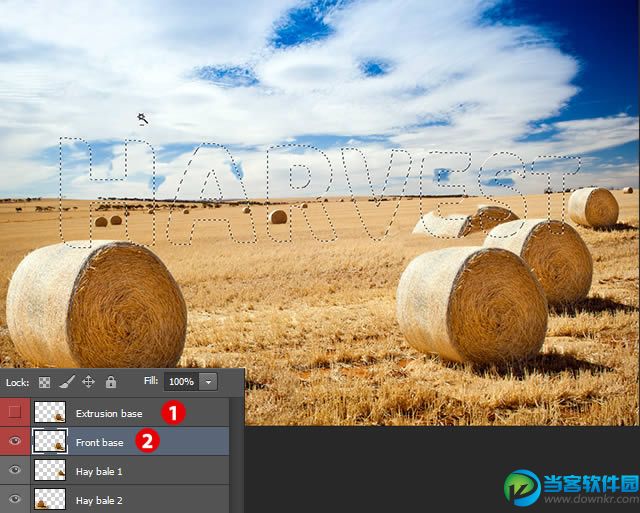This screenshot has height=513, width=640.
Task: Hide the Hay bale 1 layer
Action: coord(15,470)
